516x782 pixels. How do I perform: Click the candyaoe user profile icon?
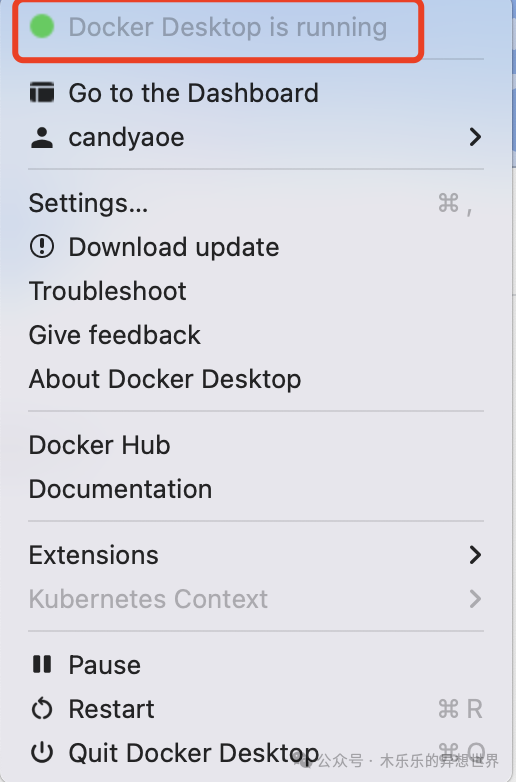(x=42, y=137)
